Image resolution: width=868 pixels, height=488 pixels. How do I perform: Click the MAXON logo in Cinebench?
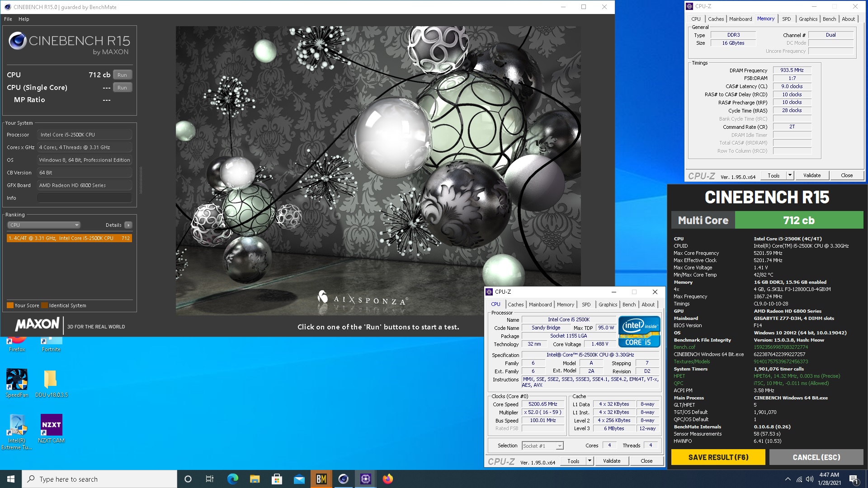point(37,324)
